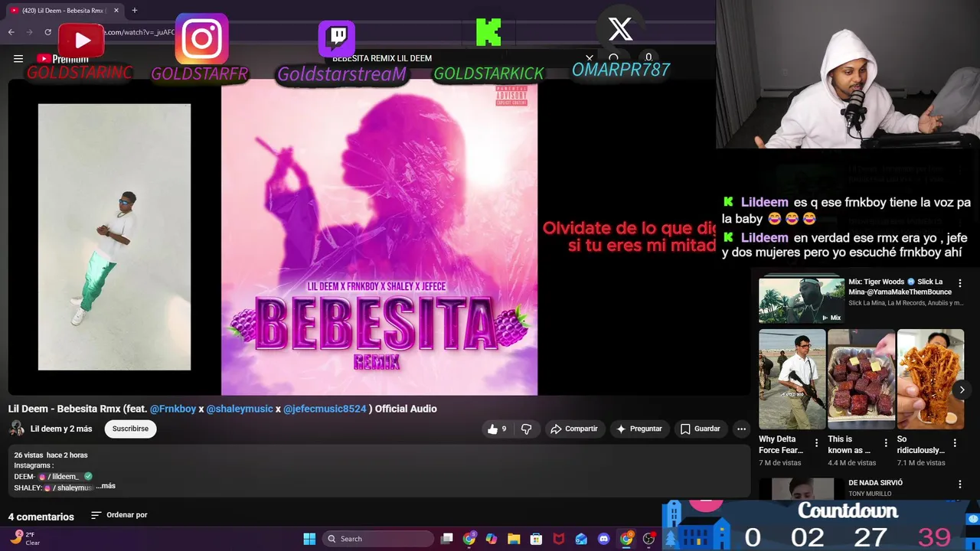This screenshot has height=551, width=980.
Task: Select the 4.4 M de vistas count
Action: [851, 463]
